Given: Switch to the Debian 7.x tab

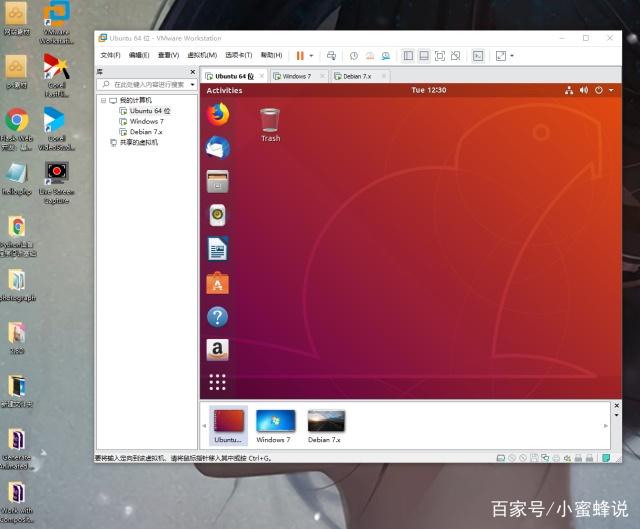Looking at the screenshot, I should [357, 76].
